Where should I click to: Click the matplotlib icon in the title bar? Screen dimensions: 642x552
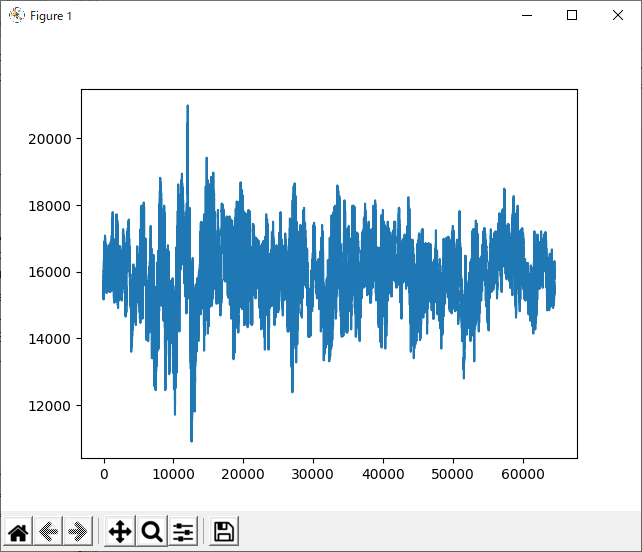(x=16, y=15)
